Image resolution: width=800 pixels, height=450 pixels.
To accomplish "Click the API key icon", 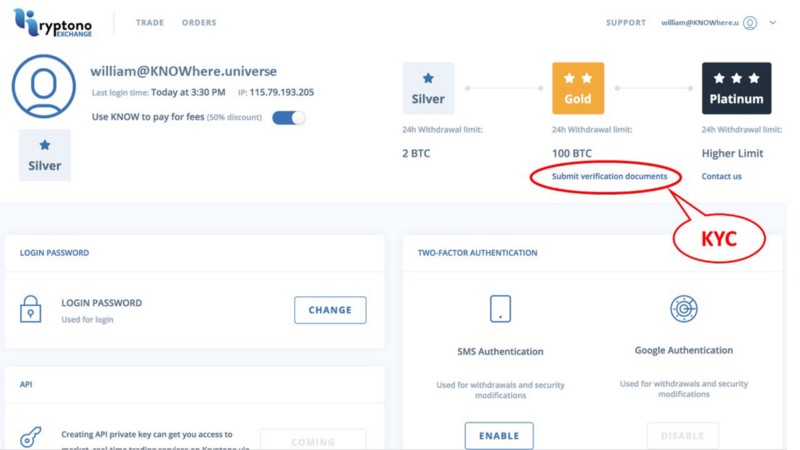I will tap(31, 437).
